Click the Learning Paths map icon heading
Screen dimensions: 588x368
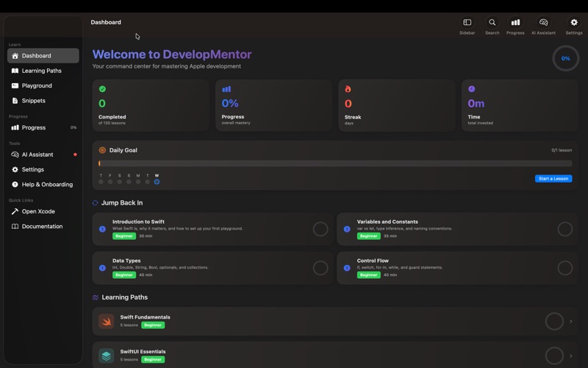[x=96, y=297]
